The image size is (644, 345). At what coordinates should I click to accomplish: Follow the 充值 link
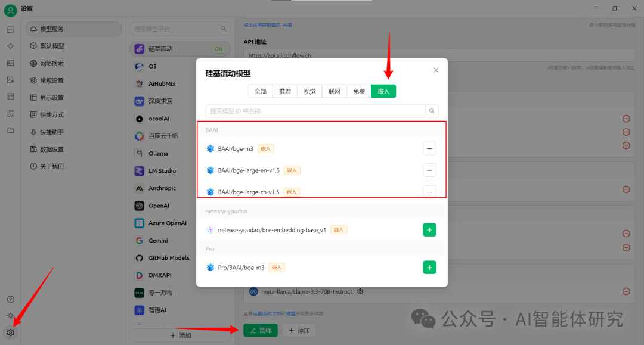(x=287, y=25)
